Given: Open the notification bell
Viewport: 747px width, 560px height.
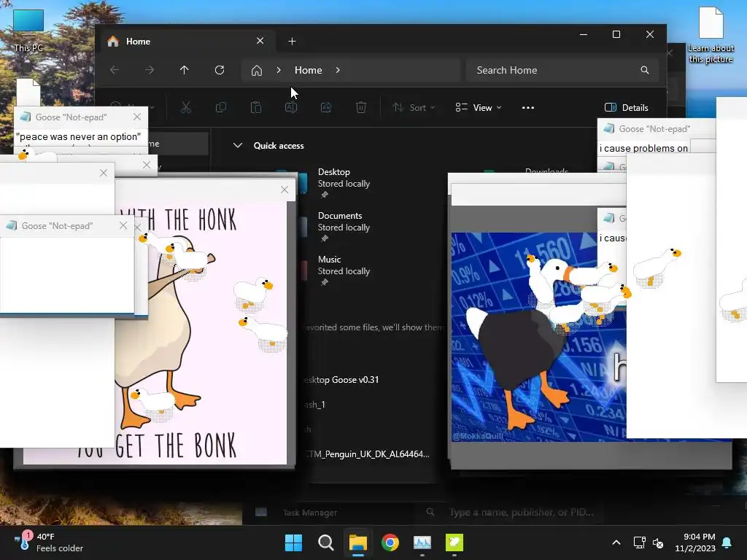Looking at the screenshot, I should pyautogui.click(x=727, y=542).
